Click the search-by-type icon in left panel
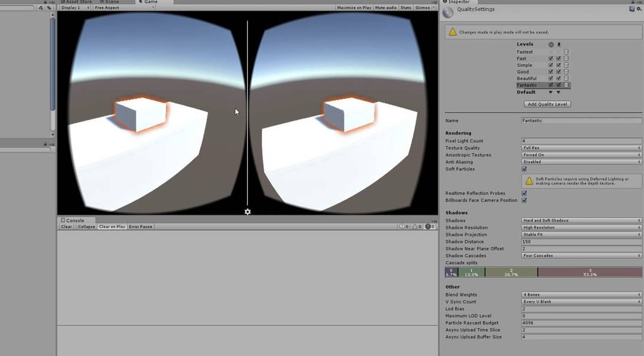Viewport: 644px width, 356px height. click(x=40, y=8)
